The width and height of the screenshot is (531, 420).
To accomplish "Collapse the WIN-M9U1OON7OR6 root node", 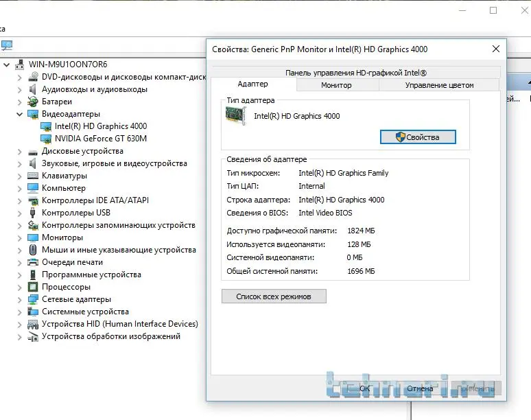I will pyautogui.click(x=7, y=65).
